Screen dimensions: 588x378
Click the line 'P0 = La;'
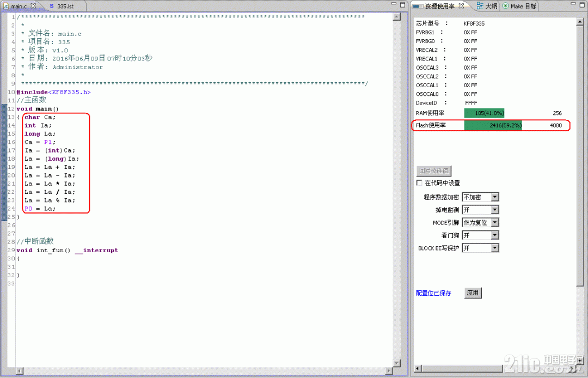tap(40, 209)
